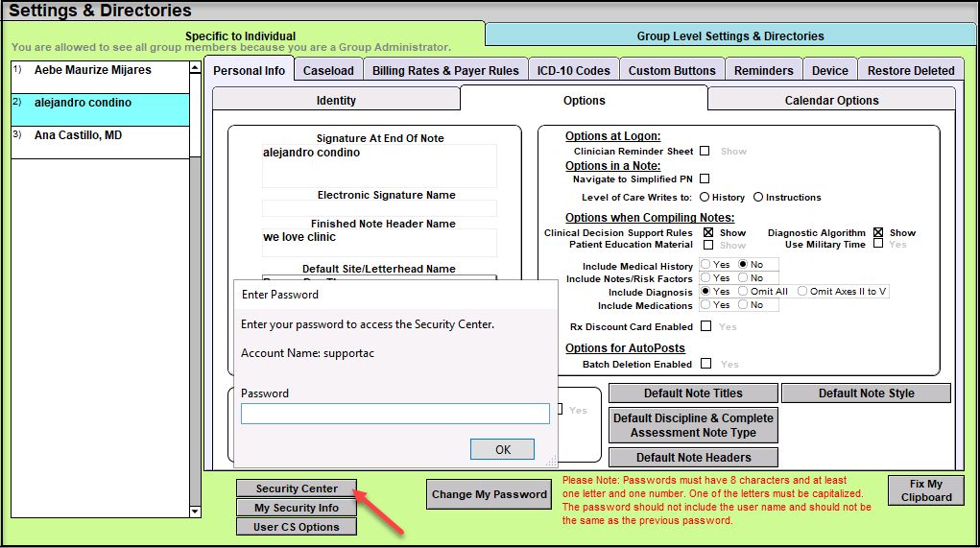Open Billing Rates & Payer Rules tab
Screen dimensions: 980x548
point(445,70)
